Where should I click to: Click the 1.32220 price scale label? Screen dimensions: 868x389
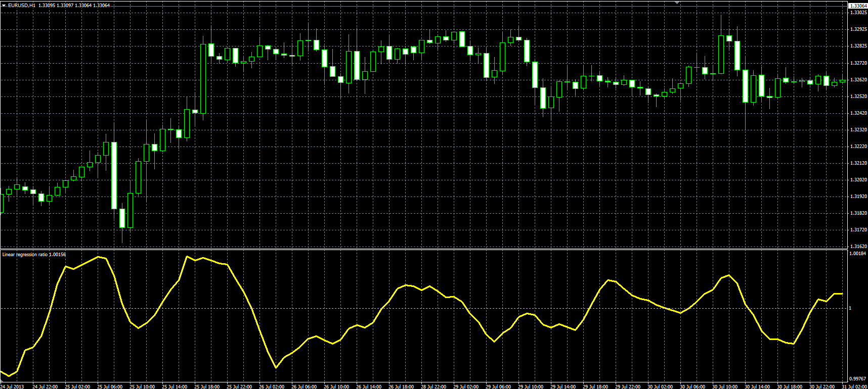click(x=858, y=147)
